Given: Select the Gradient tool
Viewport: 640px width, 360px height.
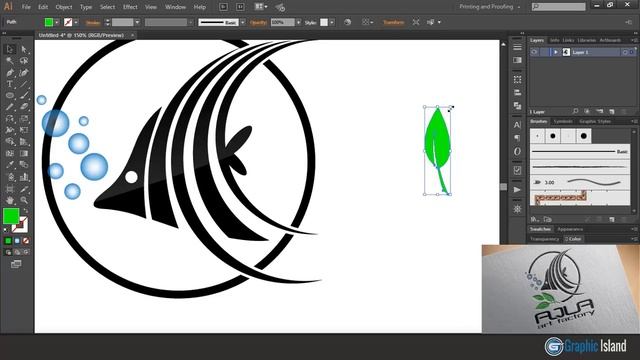Looking at the screenshot, I should (x=24, y=153).
